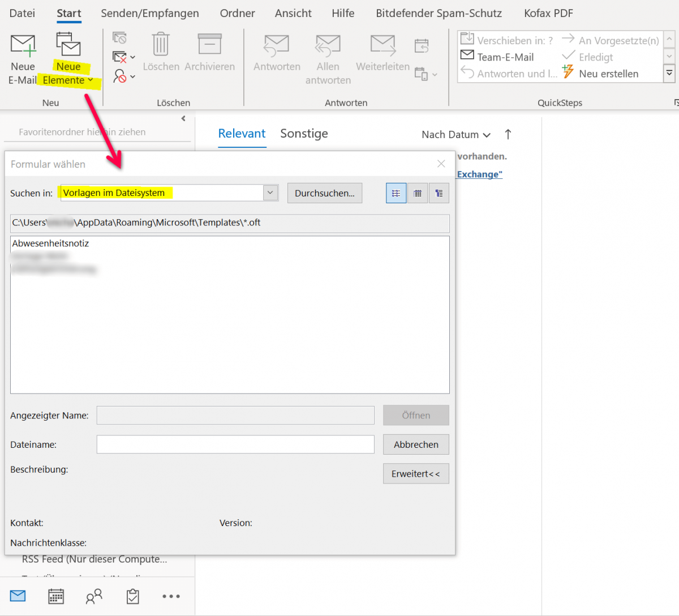Open the Calendar from the navigation bar
679x616 pixels.
56,596
